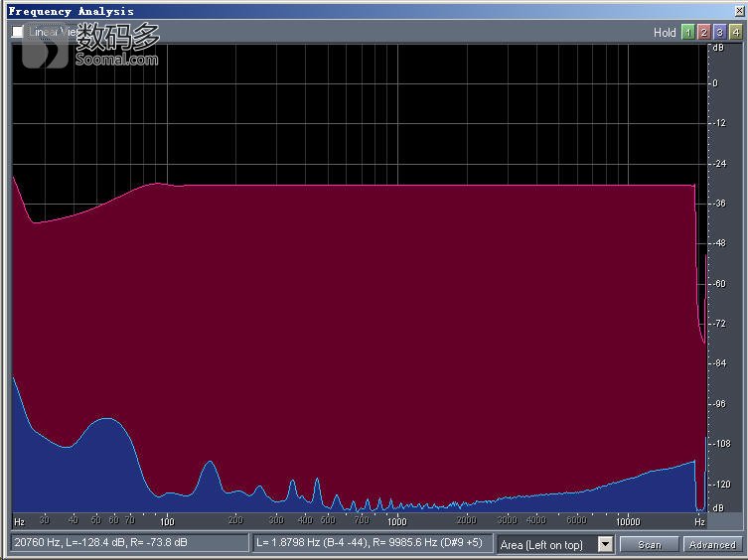
Task: Click the Scan button
Action: [x=649, y=544]
